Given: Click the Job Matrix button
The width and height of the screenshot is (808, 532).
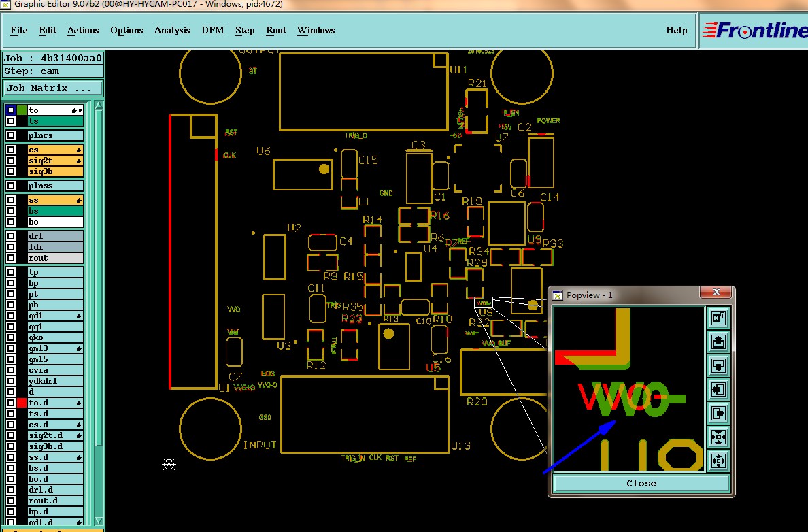Looking at the screenshot, I should tap(53, 88).
